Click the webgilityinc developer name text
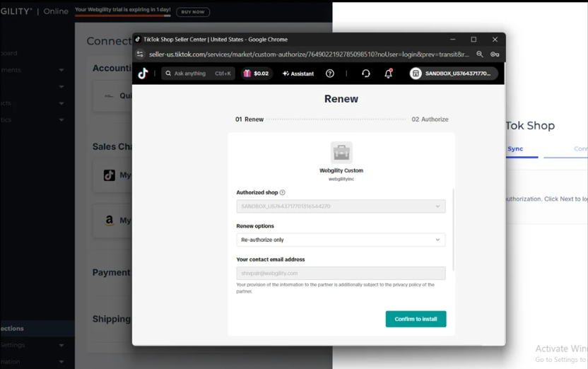This screenshot has height=369, width=588. (x=341, y=179)
